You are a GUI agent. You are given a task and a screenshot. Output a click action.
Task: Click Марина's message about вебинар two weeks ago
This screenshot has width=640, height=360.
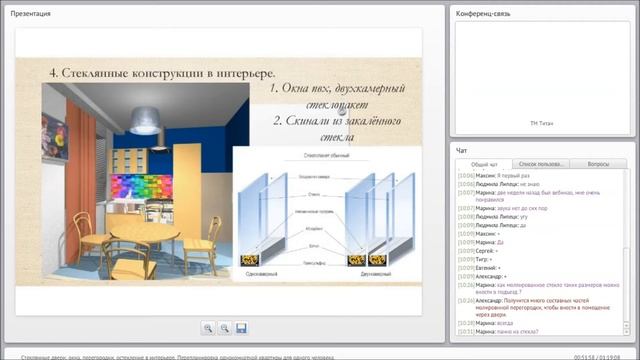pyautogui.click(x=529, y=196)
